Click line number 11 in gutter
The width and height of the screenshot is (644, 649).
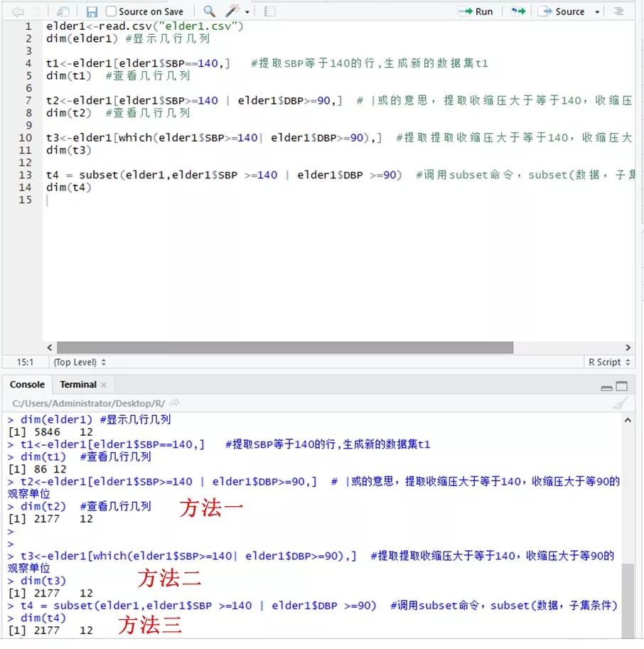point(25,150)
